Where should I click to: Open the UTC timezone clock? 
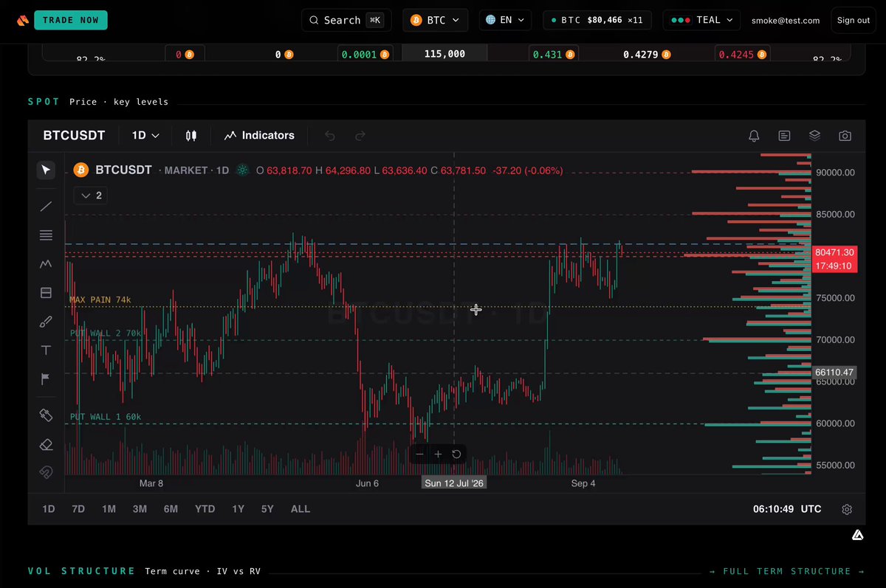(787, 509)
